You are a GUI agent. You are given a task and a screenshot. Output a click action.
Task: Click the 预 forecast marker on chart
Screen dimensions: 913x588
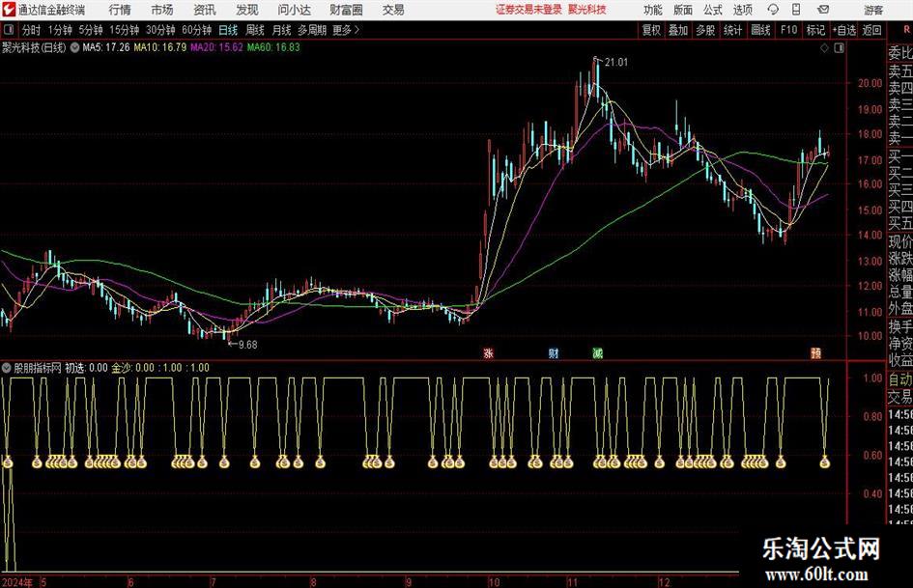pyautogui.click(x=815, y=352)
